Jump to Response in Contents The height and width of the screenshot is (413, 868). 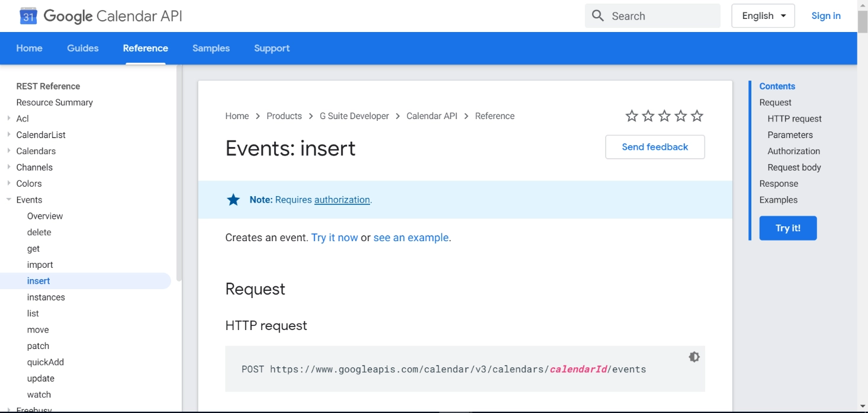(779, 184)
